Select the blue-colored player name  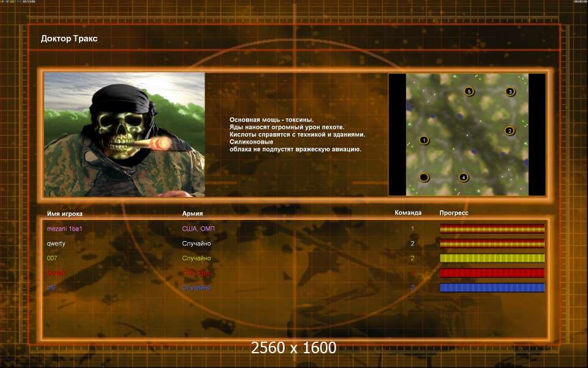coord(51,288)
